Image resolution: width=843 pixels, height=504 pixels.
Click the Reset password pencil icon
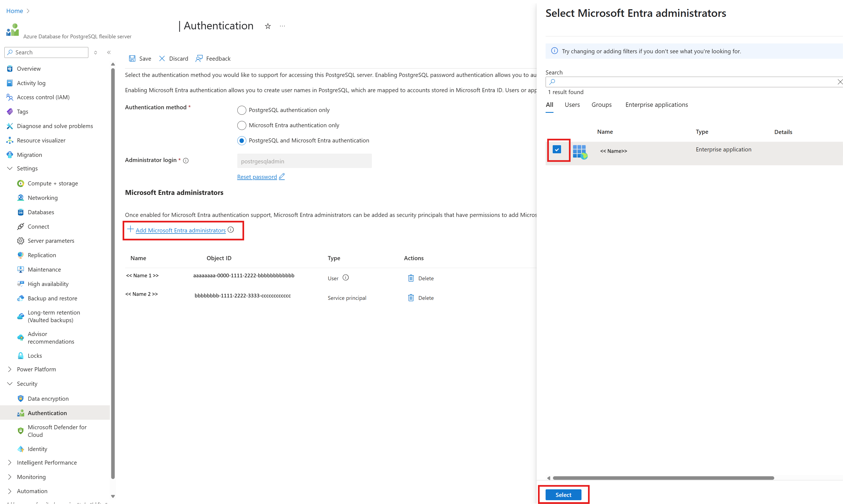[x=282, y=177]
